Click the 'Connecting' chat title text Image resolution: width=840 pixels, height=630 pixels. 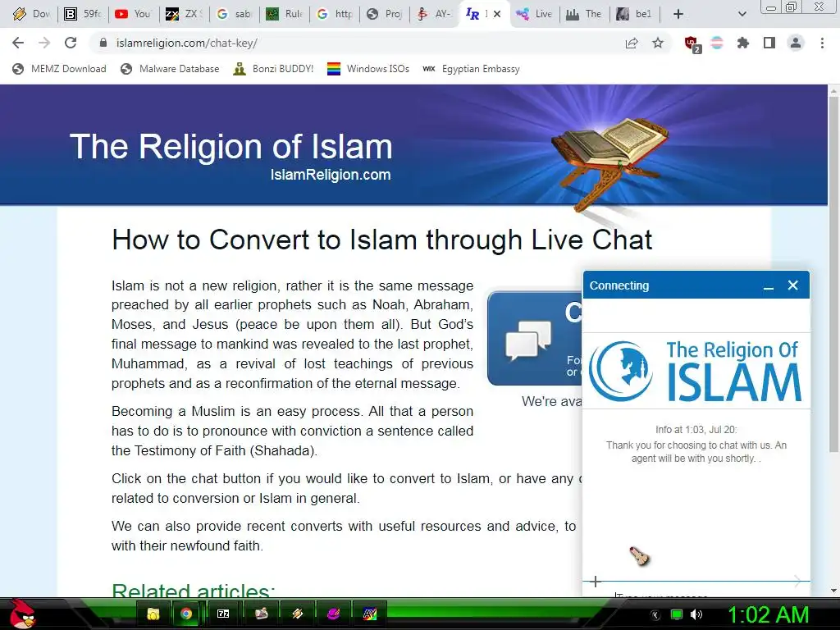pyautogui.click(x=619, y=285)
